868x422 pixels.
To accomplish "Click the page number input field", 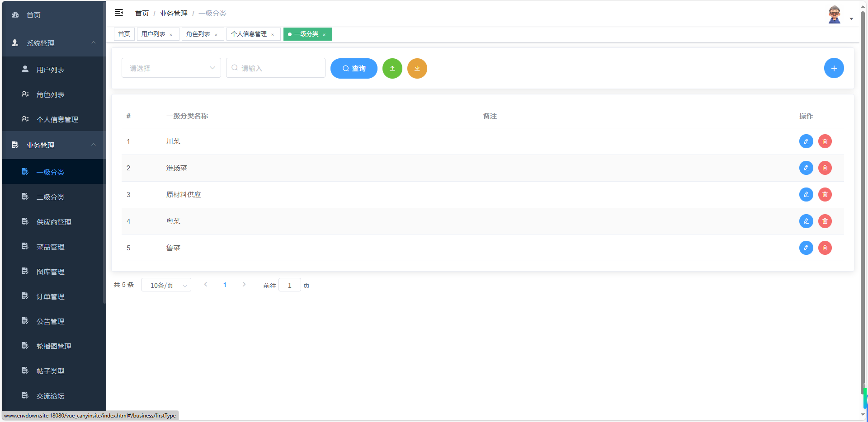I will point(289,285).
